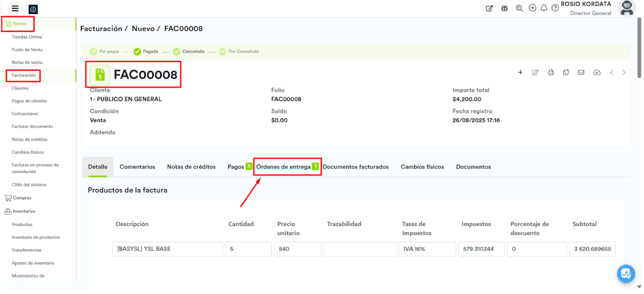Click the Por pagar status checkmark
Screen dimensions: 644x294
point(93,52)
